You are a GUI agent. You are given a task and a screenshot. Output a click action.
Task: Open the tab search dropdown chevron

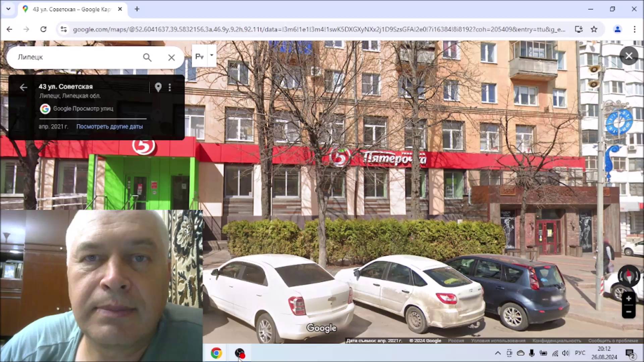8,9
